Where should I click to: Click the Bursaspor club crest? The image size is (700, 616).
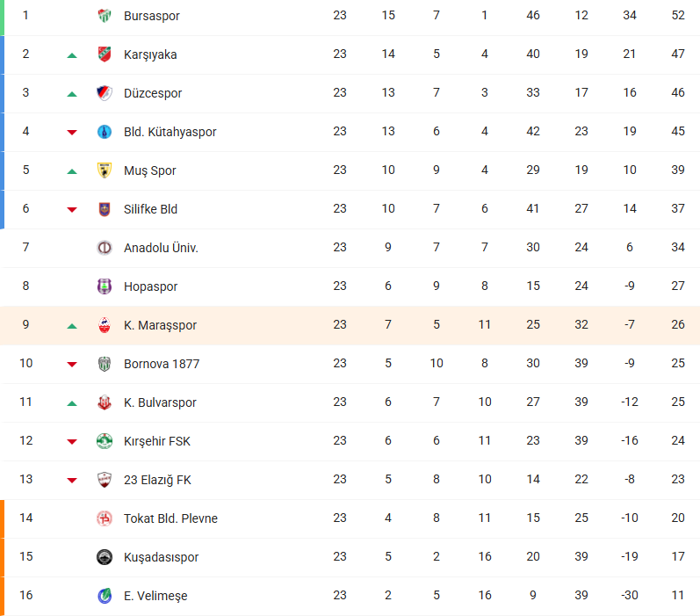click(x=105, y=16)
